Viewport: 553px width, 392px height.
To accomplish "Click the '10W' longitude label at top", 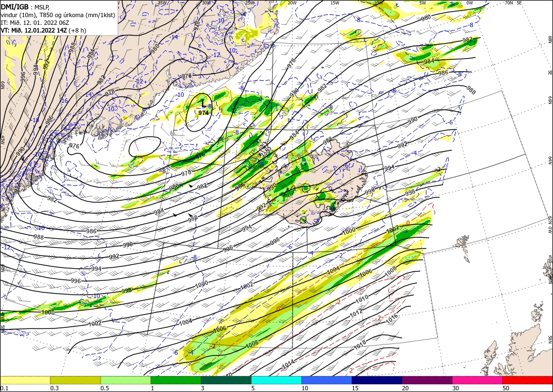I will coord(378,3).
